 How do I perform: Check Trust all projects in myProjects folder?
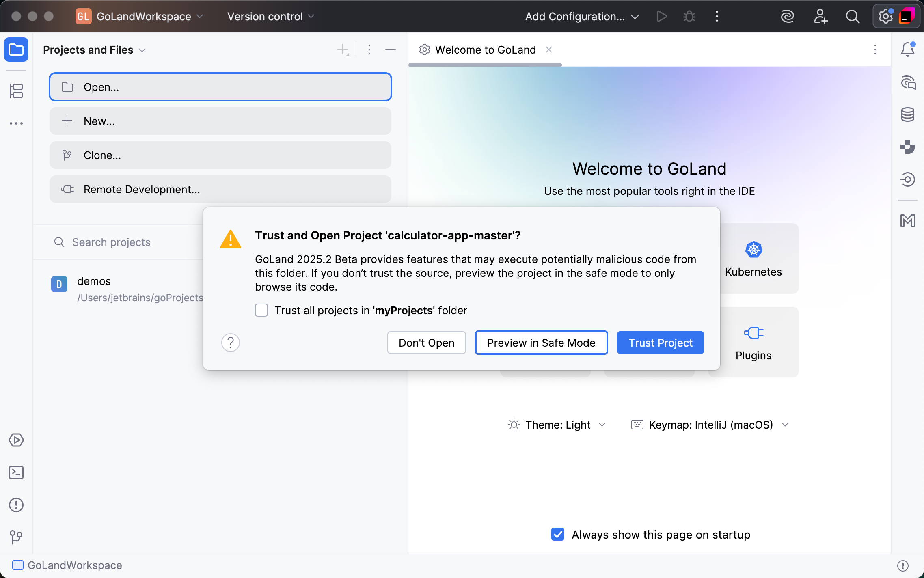(x=261, y=310)
